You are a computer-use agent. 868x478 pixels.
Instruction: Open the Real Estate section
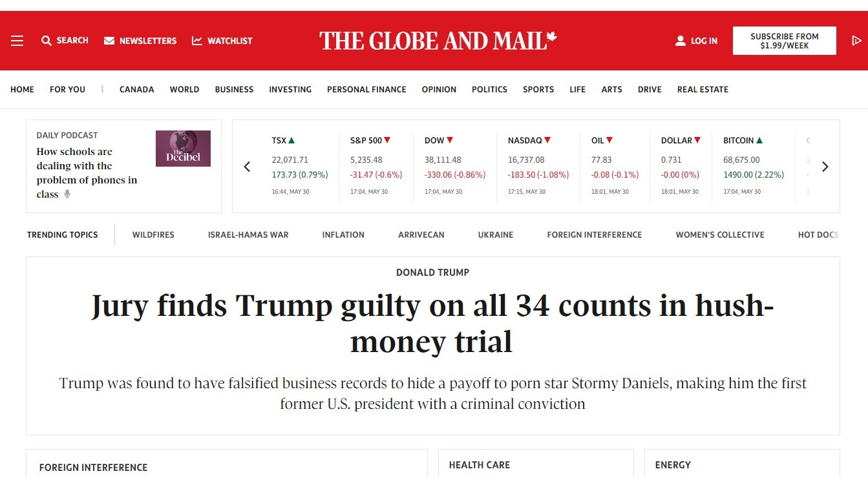click(x=703, y=90)
